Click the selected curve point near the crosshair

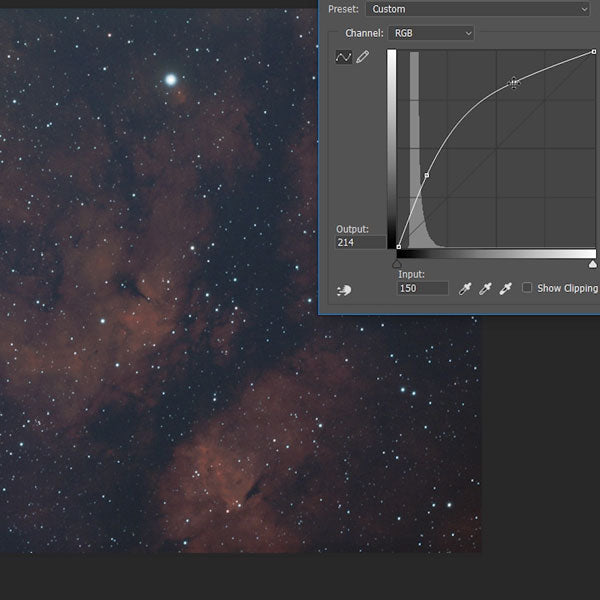point(514,84)
